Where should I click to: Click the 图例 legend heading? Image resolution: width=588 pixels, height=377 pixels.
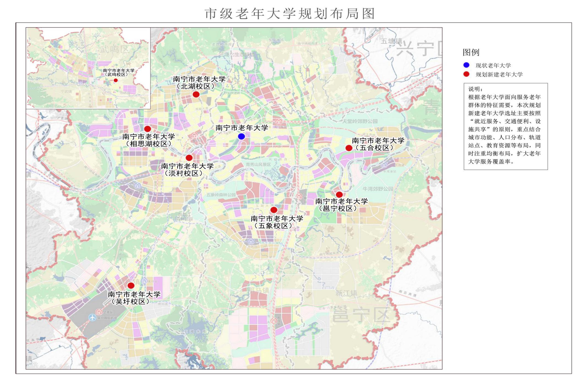471,52
